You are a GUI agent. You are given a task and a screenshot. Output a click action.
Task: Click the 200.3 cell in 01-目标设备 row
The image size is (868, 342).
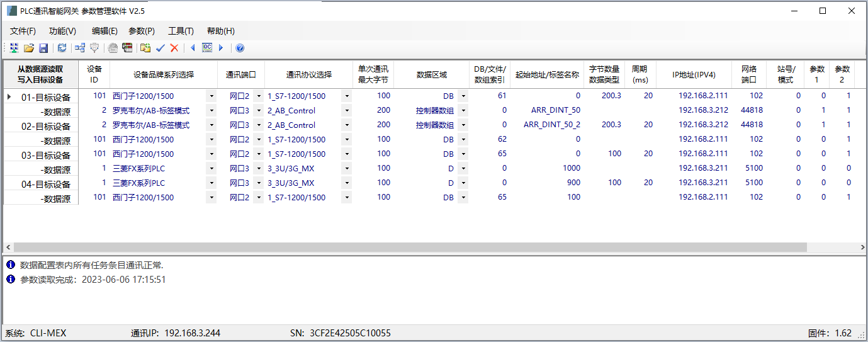[x=605, y=96]
